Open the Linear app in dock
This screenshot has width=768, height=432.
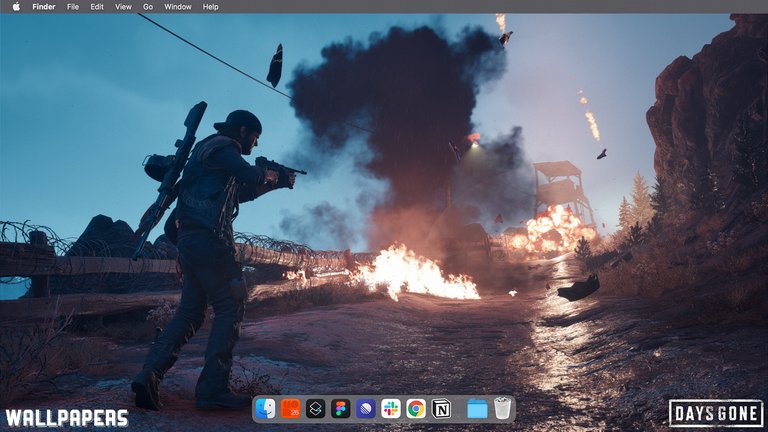click(x=365, y=408)
